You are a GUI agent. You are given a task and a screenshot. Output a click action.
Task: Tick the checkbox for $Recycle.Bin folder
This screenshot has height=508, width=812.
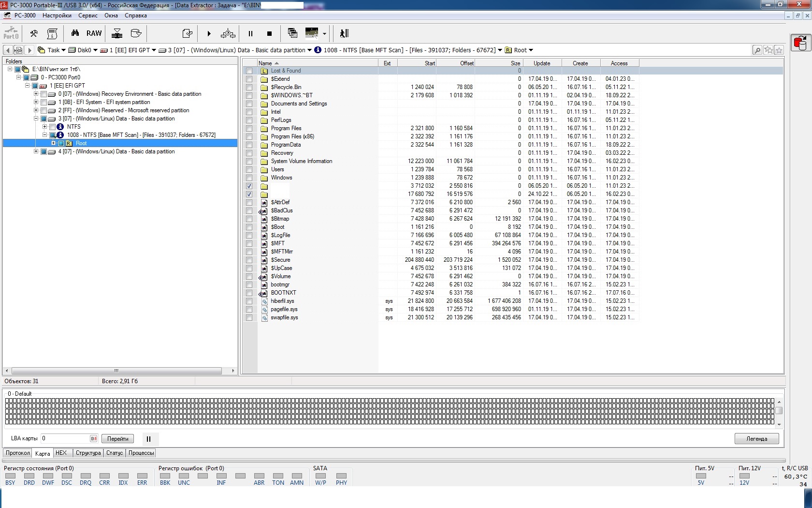click(x=249, y=87)
